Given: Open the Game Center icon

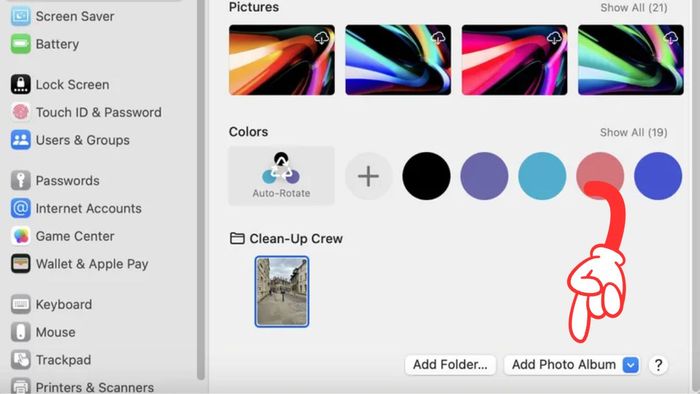Looking at the screenshot, I should click(21, 236).
